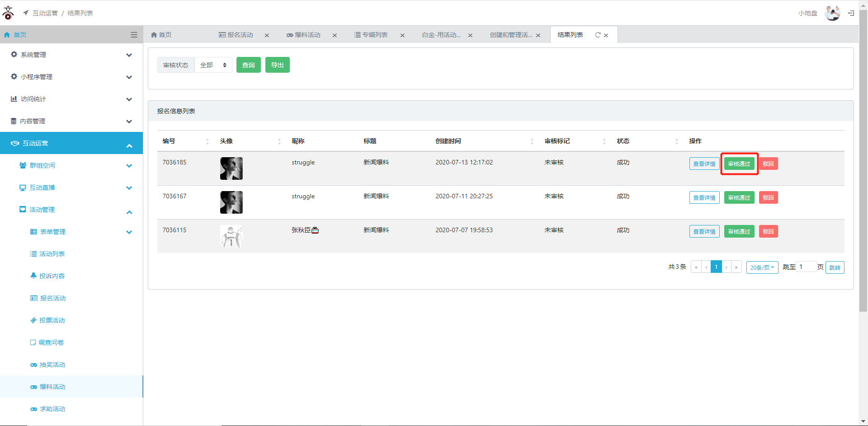The width and height of the screenshot is (868, 426).
Task: Open the user avatar at top right
Action: coord(832,13)
